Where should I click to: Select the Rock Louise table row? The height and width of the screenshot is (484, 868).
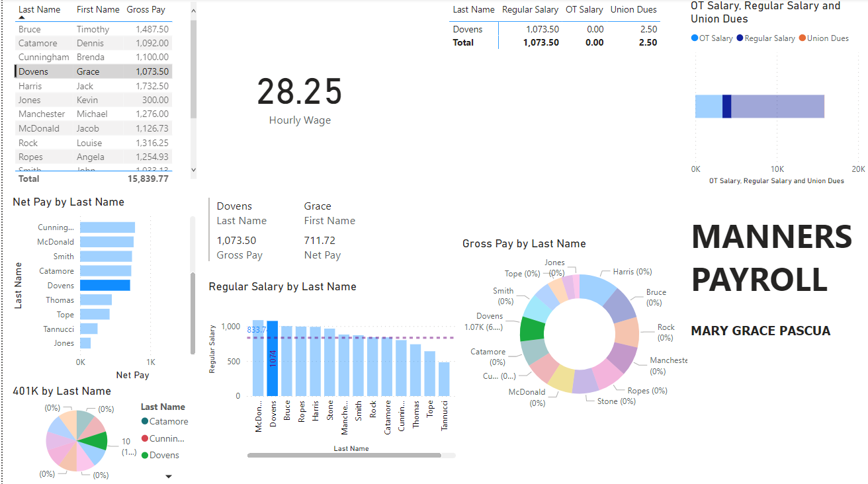click(x=93, y=143)
